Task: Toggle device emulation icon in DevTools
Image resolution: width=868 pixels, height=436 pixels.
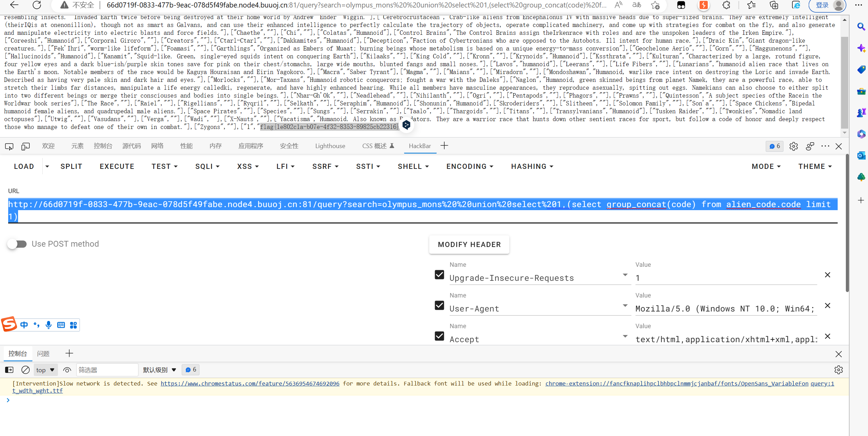Action: (26, 146)
